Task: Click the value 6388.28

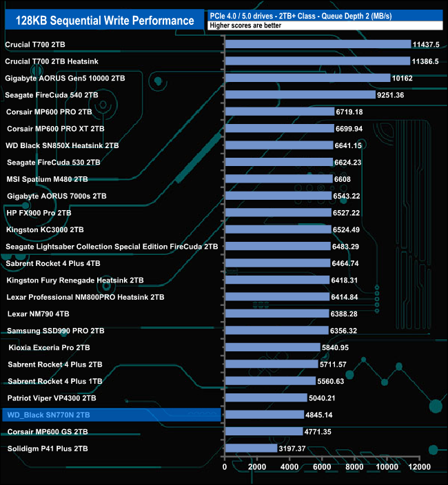Action: [x=344, y=314]
